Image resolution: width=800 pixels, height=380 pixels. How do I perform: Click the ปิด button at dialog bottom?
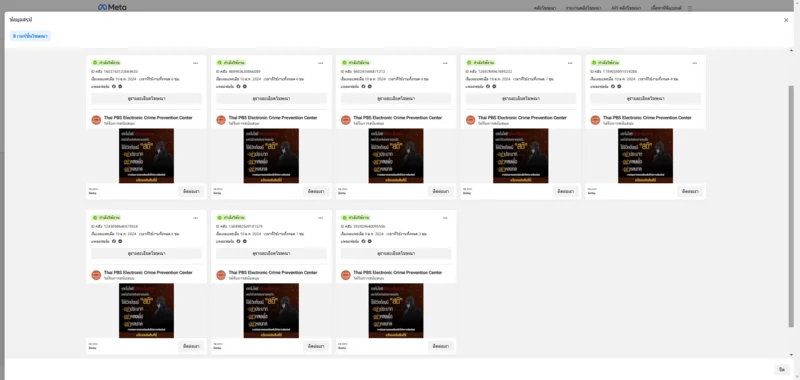tap(782, 369)
